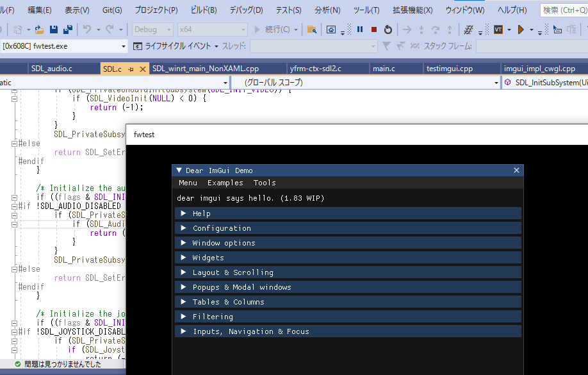Click the Break All pause icon
The image size is (588, 375).
pos(360,29)
